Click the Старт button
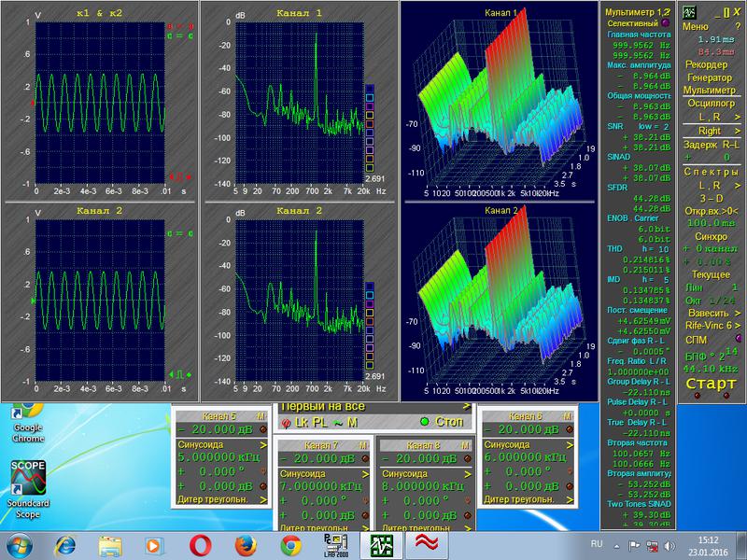Screen dimensions: 747x560 click(711, 384)
